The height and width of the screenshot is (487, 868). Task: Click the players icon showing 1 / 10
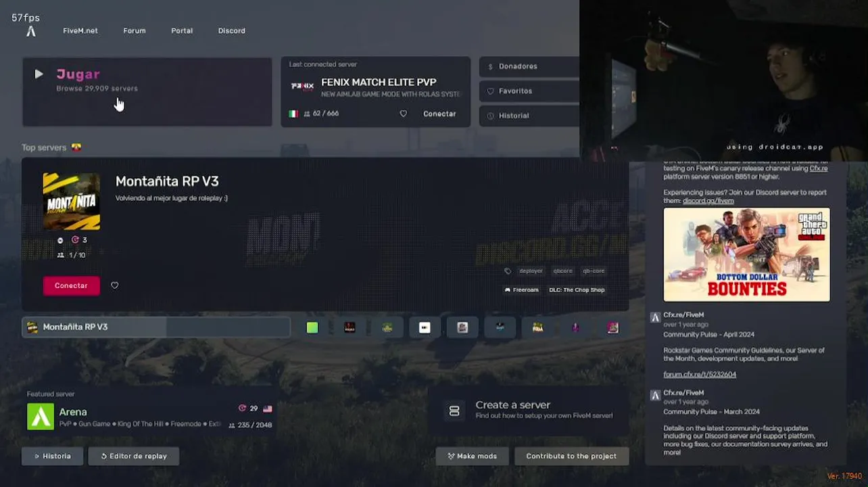[x=61, y=255]
